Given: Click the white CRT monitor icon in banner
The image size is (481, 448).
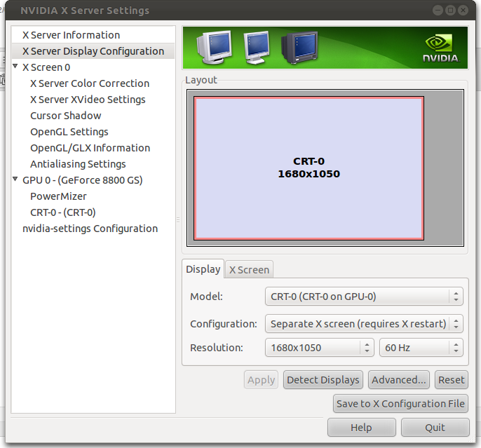Looking at the screenshot, I should coord(214,47).
